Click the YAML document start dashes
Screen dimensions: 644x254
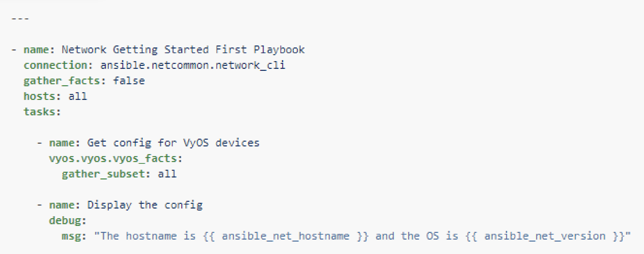(20, 18)
